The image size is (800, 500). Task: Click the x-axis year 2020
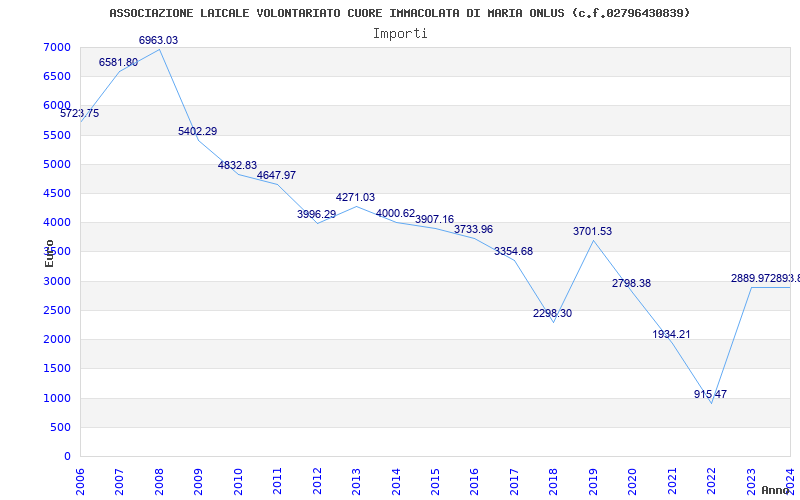click(x=633, y=481)
